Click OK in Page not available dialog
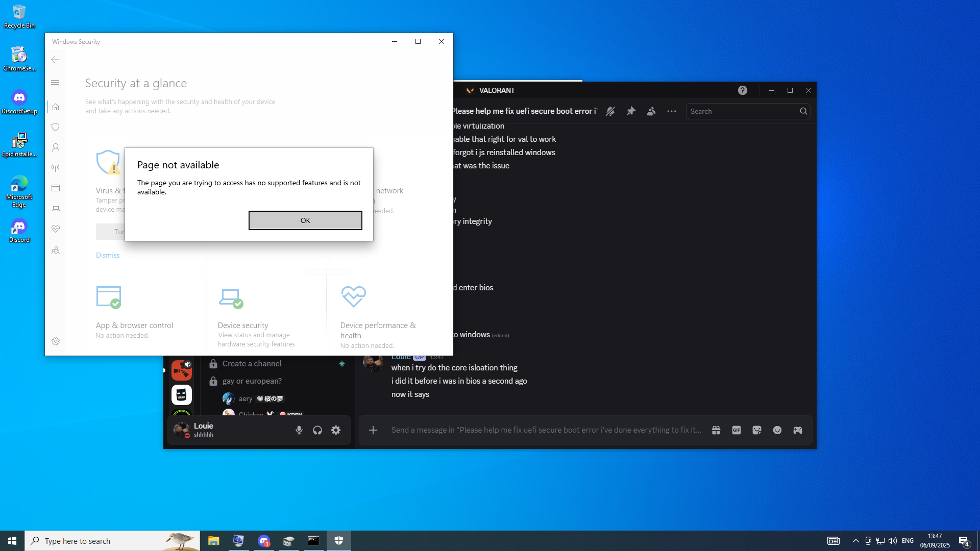Screen dimensions: 980x551 click(305, 220)
